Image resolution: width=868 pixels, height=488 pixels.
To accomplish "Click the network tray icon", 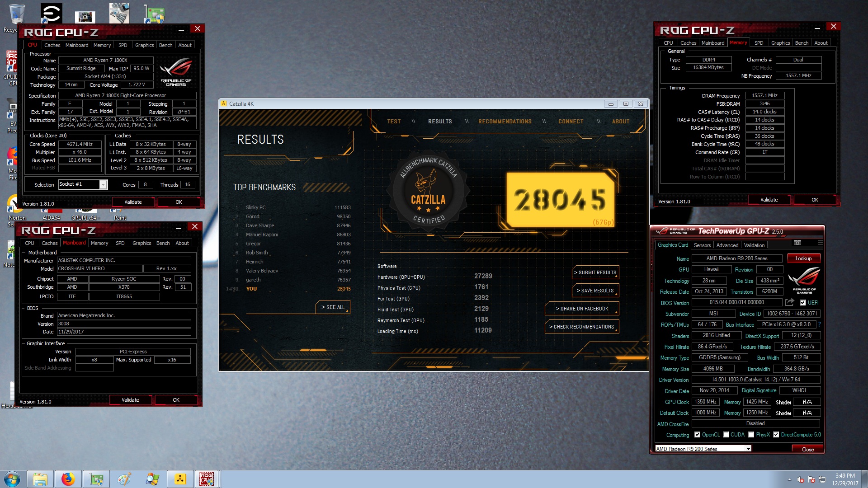I will coord(822,479).
